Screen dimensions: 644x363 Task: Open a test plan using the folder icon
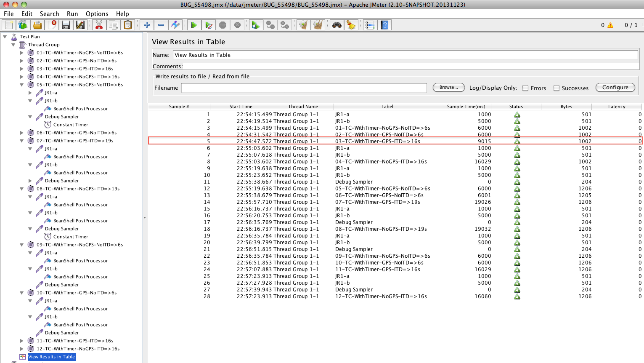[37, 25]
